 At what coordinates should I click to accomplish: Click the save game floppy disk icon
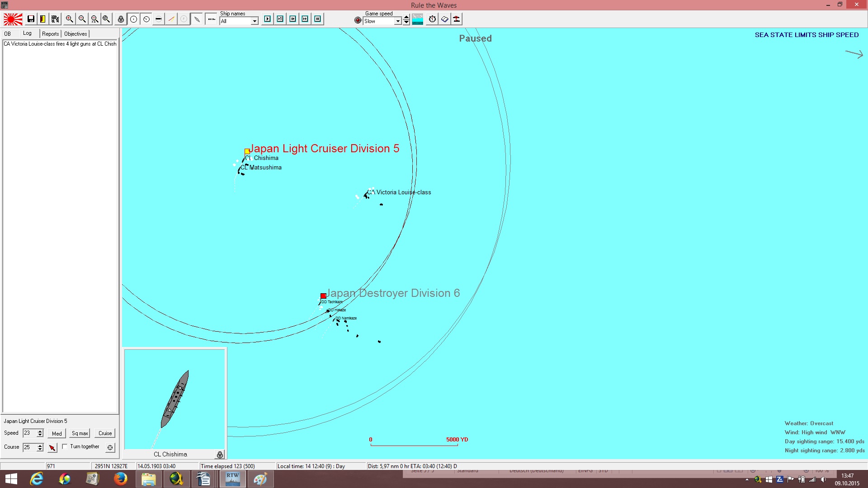31,19
